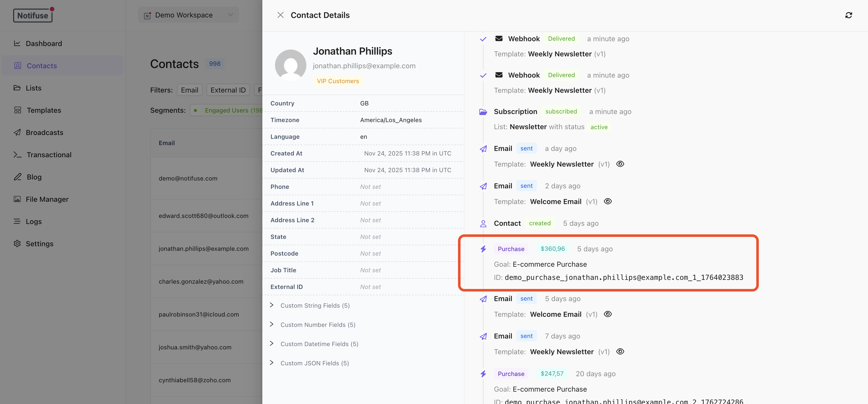Refresh the contact activity timeline
The image size is (868, 404).
click(849, 15)
